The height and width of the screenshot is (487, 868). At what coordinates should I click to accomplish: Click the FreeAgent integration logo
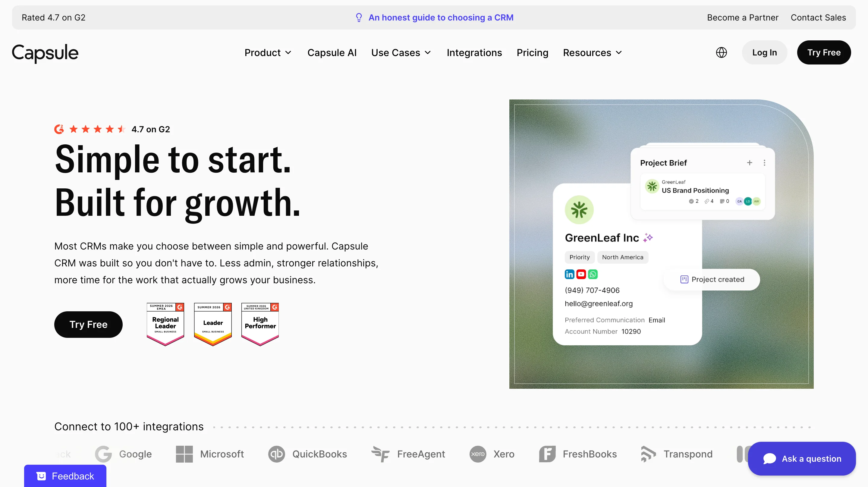pyautogui.click(x=408, y=454)
